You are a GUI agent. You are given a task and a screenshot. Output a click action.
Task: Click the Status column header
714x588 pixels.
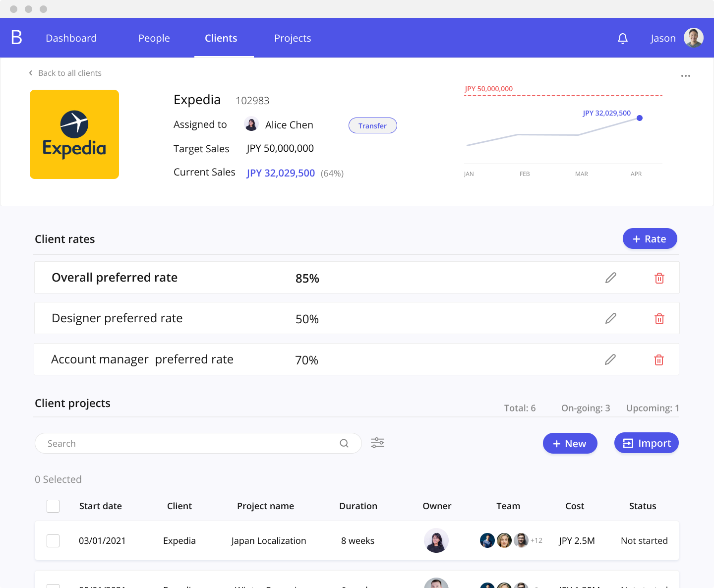[643, 506]
